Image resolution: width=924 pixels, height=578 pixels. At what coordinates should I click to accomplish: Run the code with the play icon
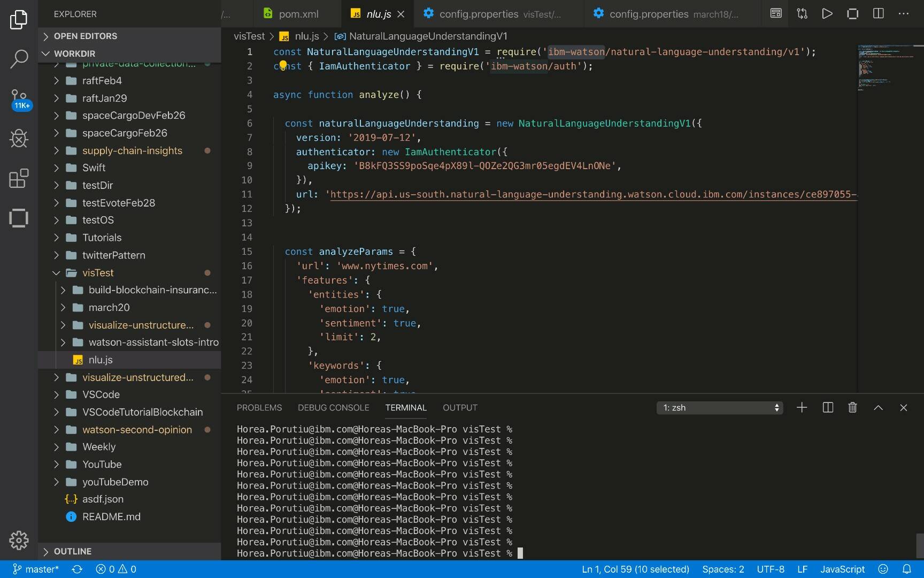coord(827,14)
